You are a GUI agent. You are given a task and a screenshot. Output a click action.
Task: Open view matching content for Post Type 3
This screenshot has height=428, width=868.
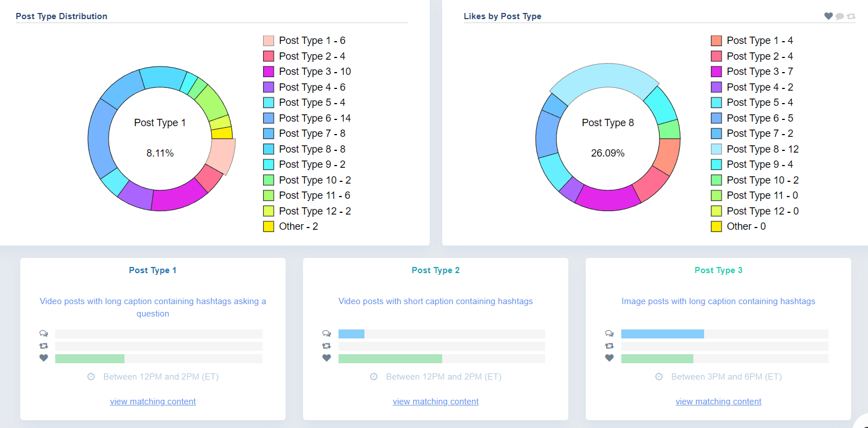(x=718, y=401)
